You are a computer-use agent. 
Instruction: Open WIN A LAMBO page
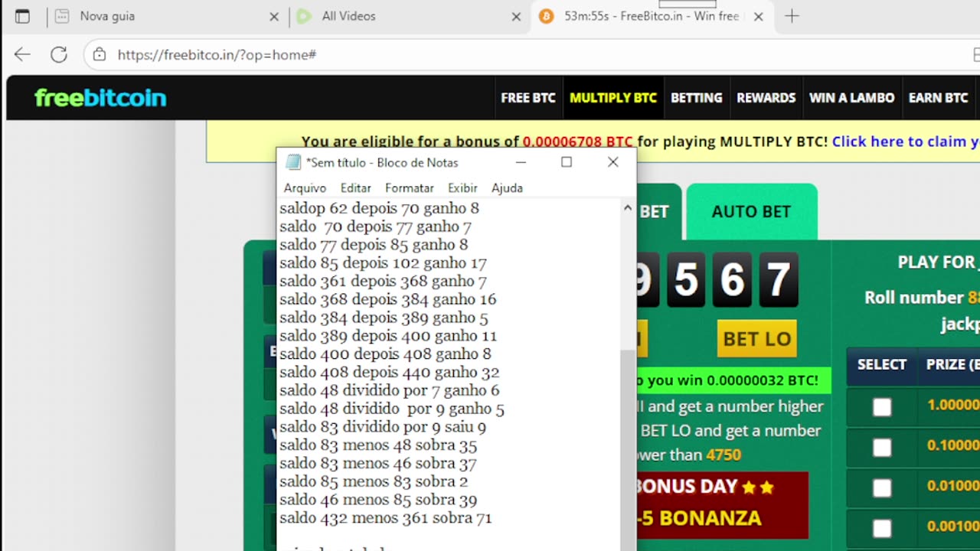[852, 98]
